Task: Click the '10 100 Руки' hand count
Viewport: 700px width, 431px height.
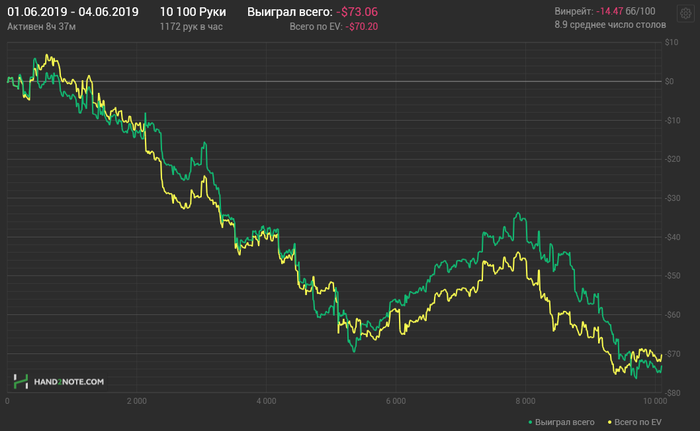Action: coord(193,12)
